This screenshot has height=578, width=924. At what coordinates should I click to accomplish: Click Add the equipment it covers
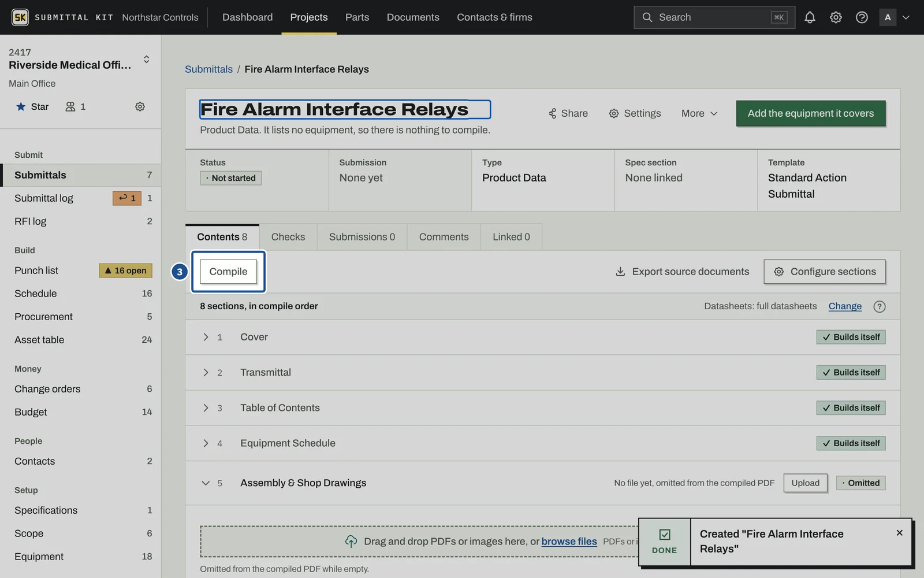pos(811,113)
